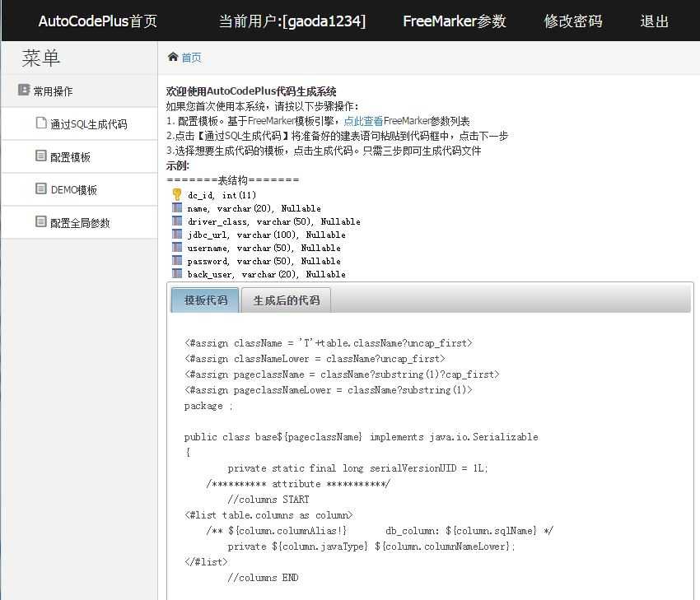Image resolution: width=700 pixels, height=600 pixels.
Task: Click the 'name, varchar(20), Nullable' row text
Action: coord(254,208)
